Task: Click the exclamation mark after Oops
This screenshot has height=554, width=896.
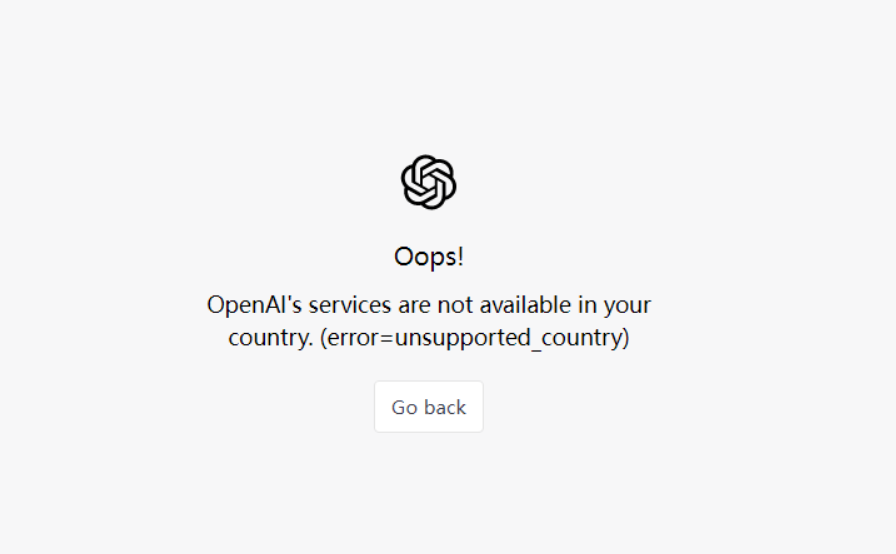Action: pyautogui.click(x=460, y=256)
